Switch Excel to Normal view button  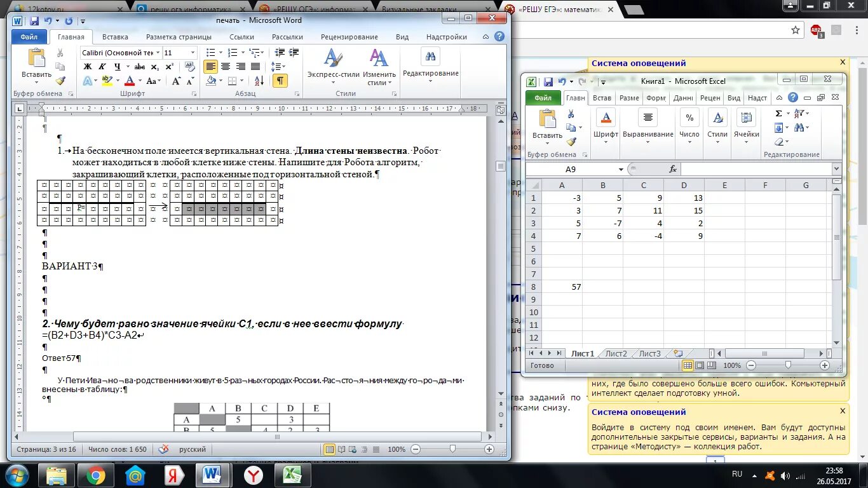click(687, 365)
